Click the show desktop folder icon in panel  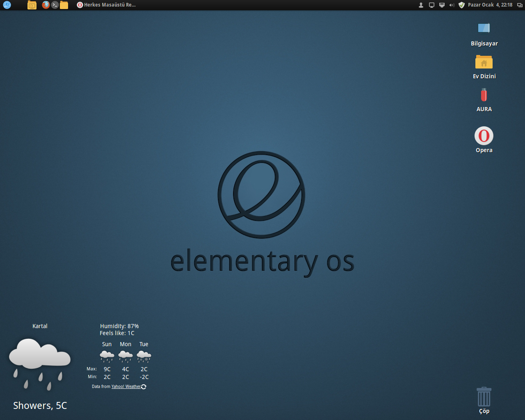[32, 5]
